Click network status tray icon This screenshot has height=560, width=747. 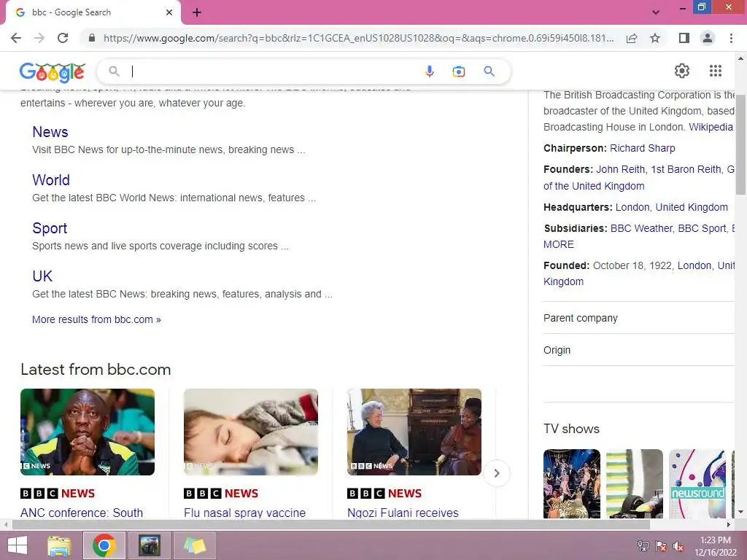click(x=643, y=546)
